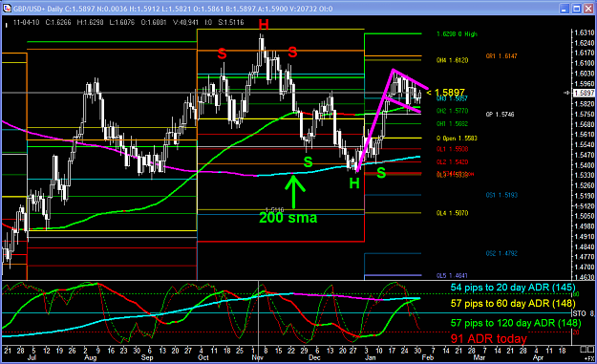The width and height of the screenshot is (597, 364).
Task: Click the 'QL1 1.5508' level label
Action: [452, 149]
